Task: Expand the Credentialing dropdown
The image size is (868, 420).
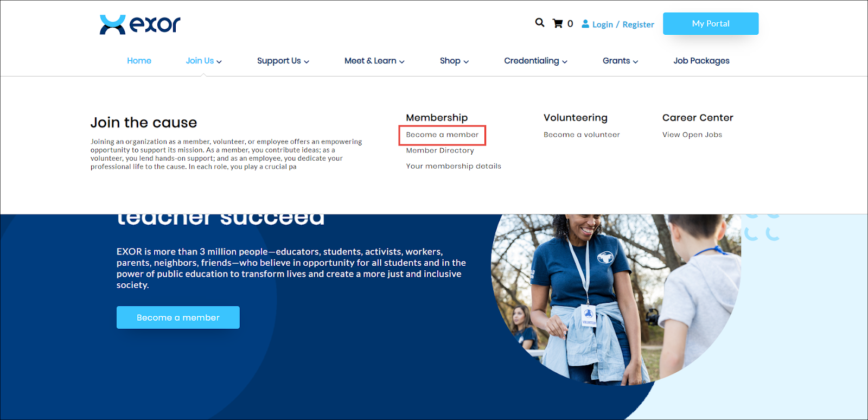Action: coord(535,61)
